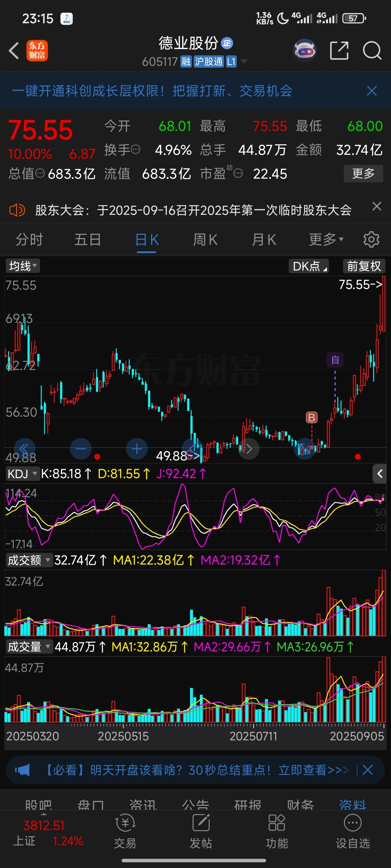
Task: Open 交易 trade button
Action: pos(125,832)
